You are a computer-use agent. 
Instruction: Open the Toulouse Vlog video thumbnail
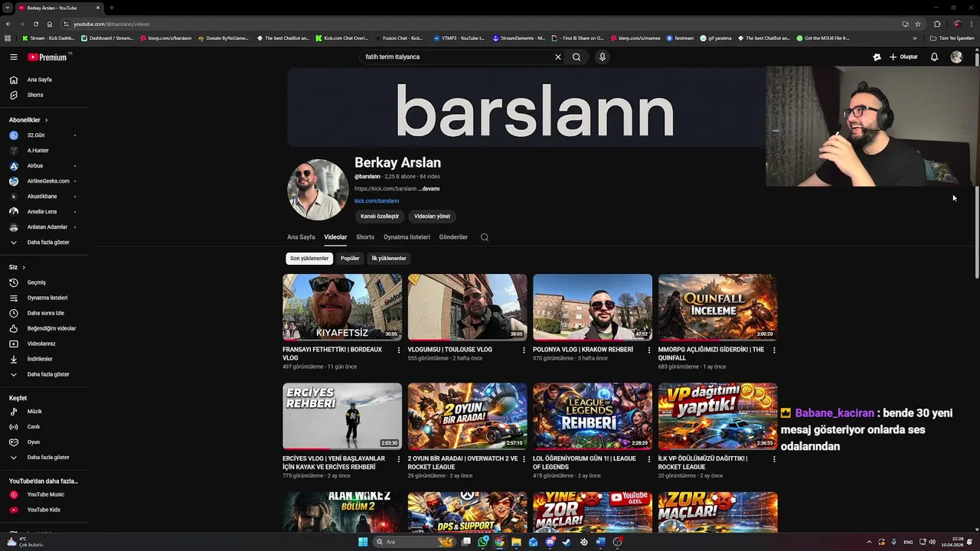tap(467, 307)
